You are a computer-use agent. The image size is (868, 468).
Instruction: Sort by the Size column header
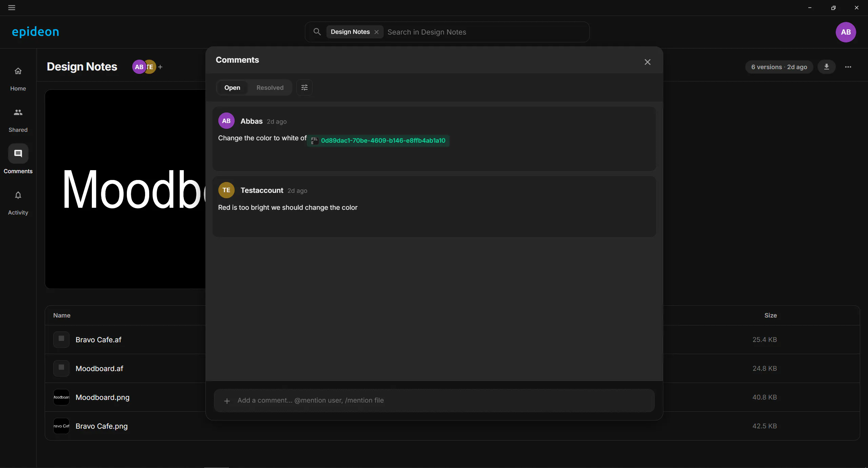[x=770, y=315]
